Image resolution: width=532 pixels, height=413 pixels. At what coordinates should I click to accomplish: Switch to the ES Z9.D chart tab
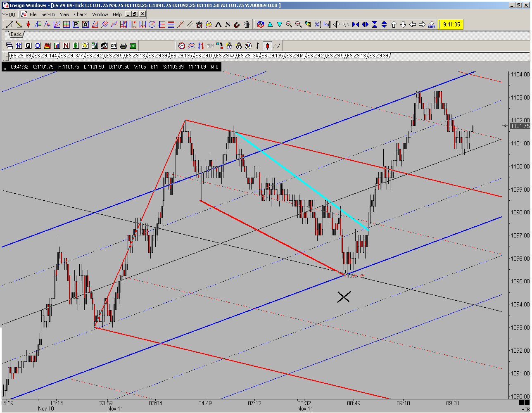point(204,56)
